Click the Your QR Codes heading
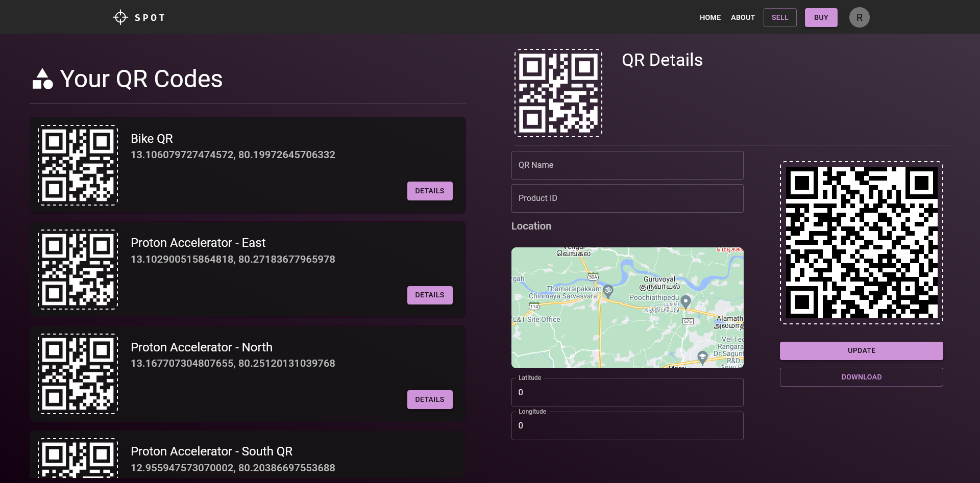The width and height of the screenshot is (980, 483). [x=141, y=79]
